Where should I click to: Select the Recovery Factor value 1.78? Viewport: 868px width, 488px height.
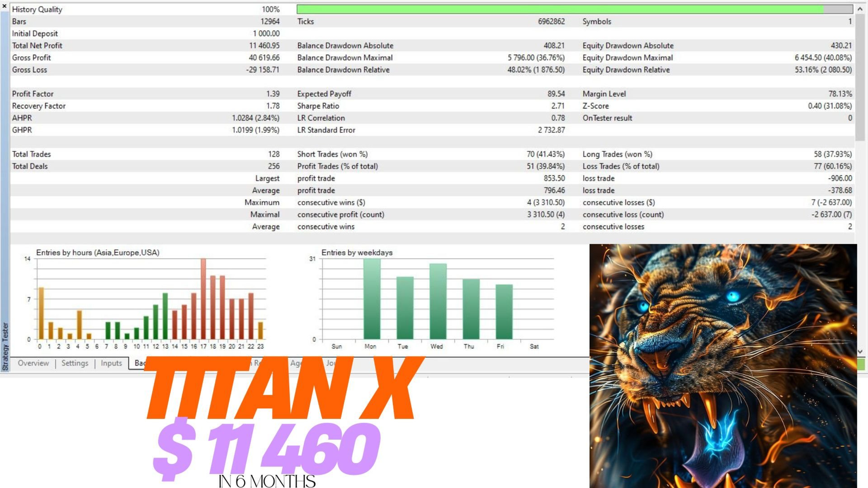pos(273,106)
